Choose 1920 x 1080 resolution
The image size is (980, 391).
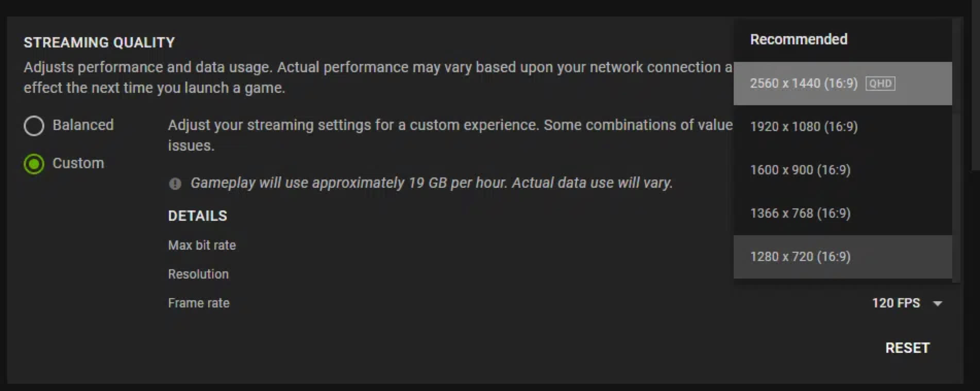[x=842, y=127]
